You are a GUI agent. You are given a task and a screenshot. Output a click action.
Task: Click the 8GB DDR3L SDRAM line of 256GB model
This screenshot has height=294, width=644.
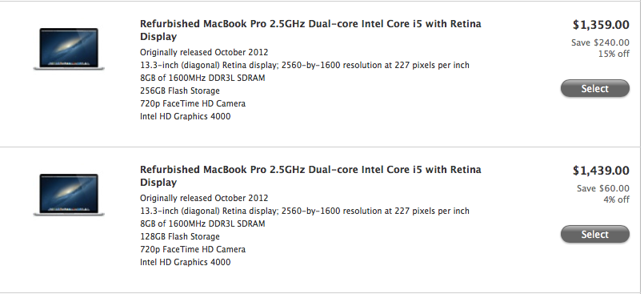pos(202,79)
